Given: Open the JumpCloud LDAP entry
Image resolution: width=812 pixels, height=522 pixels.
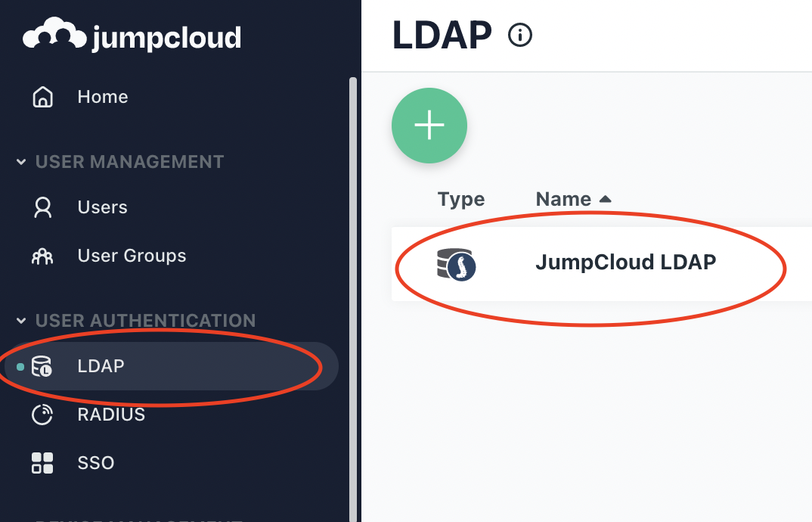Looking at the screenshot, I should (625, 263).
